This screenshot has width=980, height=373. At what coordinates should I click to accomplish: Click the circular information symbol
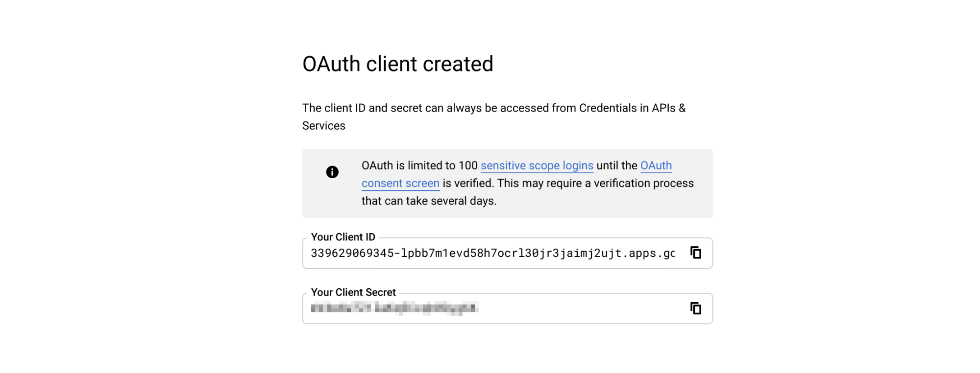coord(332,172)
